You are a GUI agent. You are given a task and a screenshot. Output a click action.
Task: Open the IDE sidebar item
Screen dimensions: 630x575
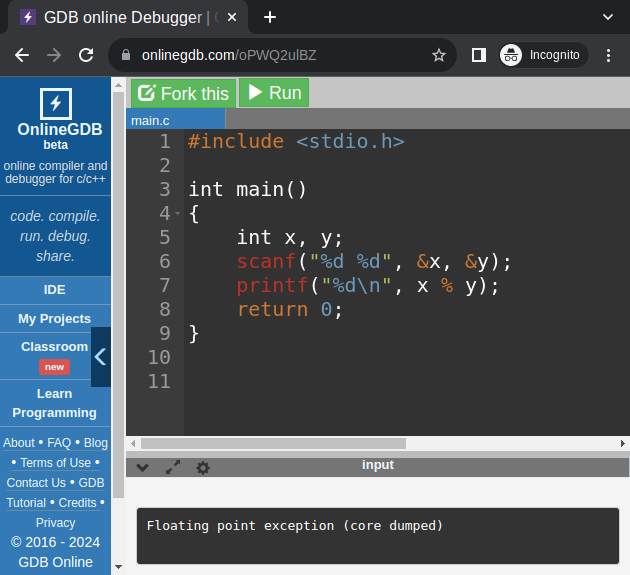(54, 290)
